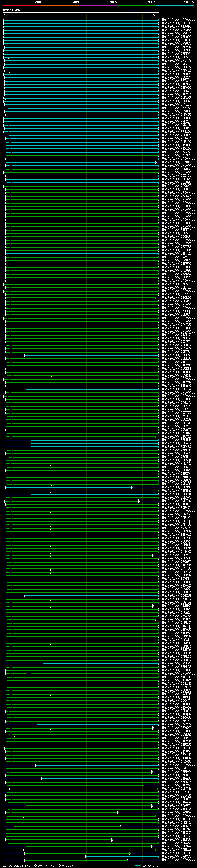Select hit UniRef100_A1D013

click(177, 555)
